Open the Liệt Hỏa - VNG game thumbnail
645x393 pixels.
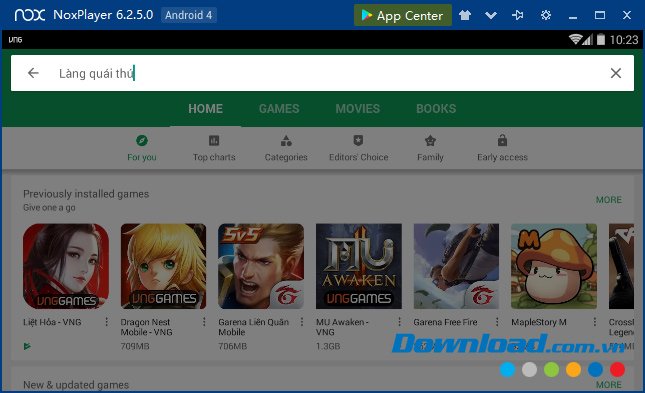(66, 266)
